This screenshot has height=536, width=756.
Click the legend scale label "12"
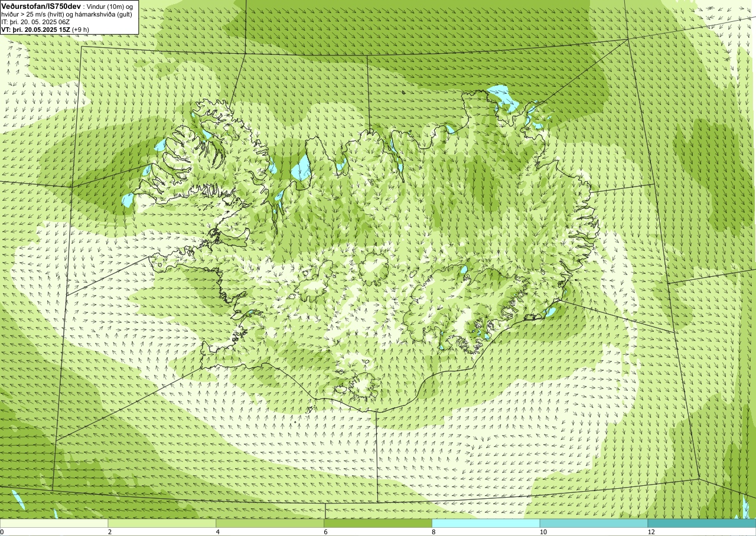(x=651, y=532)
